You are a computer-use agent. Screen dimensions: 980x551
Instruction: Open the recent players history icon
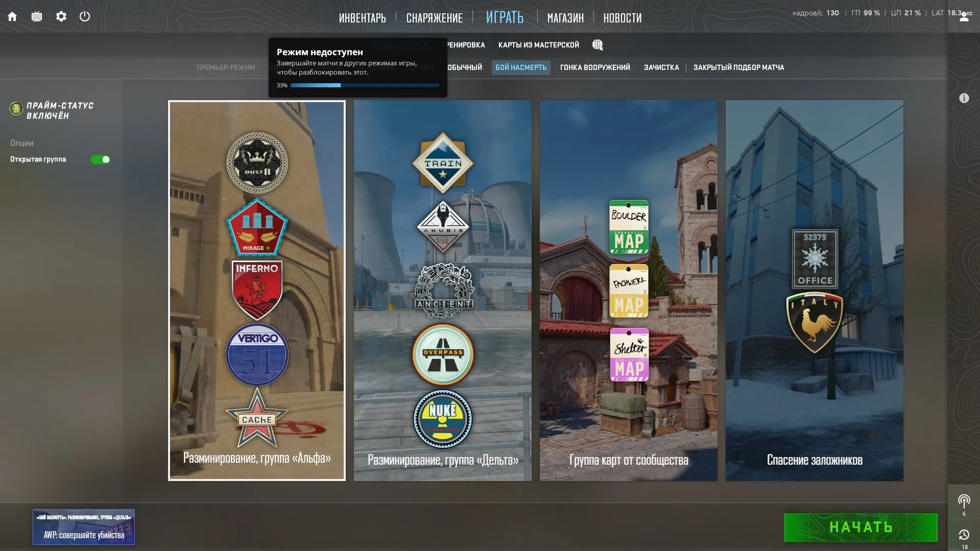[x=964, y=535]
